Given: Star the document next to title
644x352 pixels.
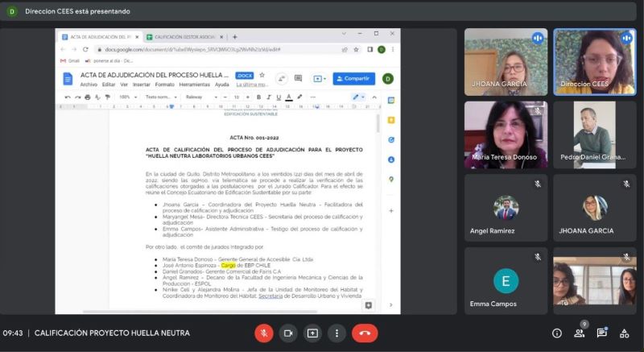Looking at the screenshot, I should (262, 75).
